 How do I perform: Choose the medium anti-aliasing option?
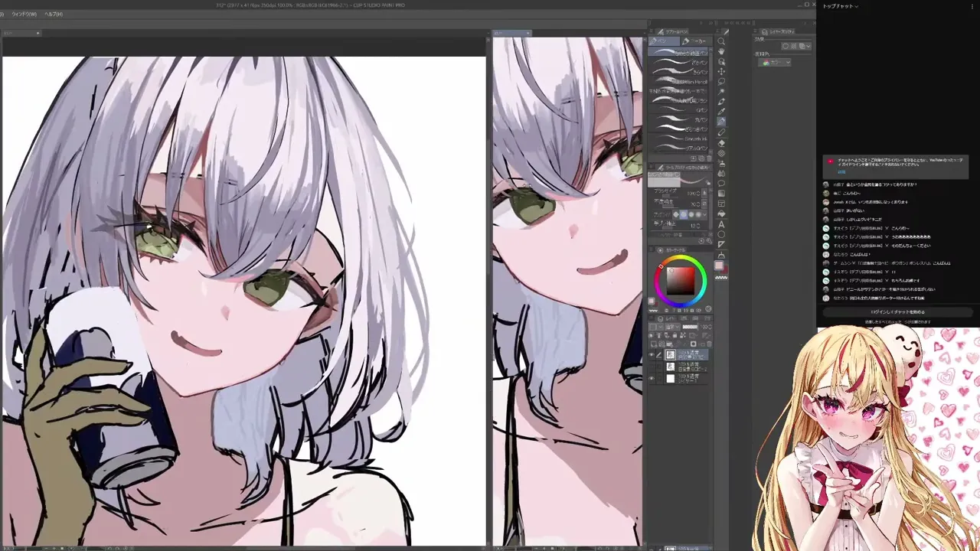pos(691,214)
